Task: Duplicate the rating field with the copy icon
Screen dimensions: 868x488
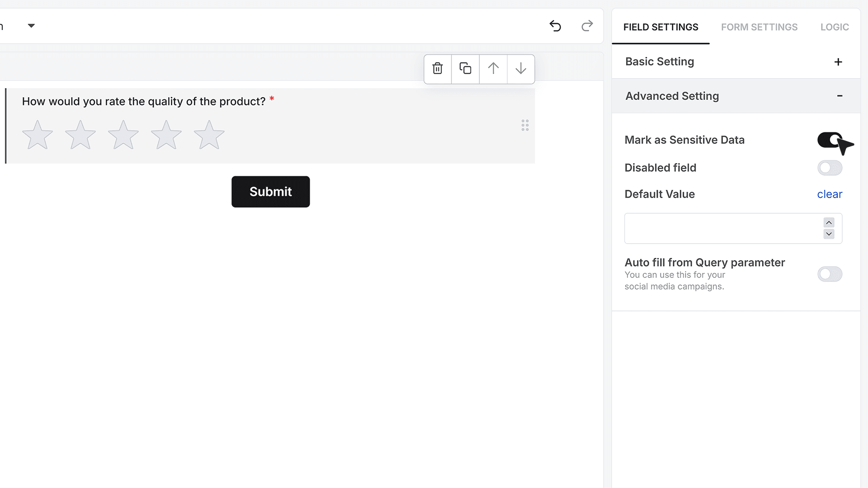Action: coord(465,69)
